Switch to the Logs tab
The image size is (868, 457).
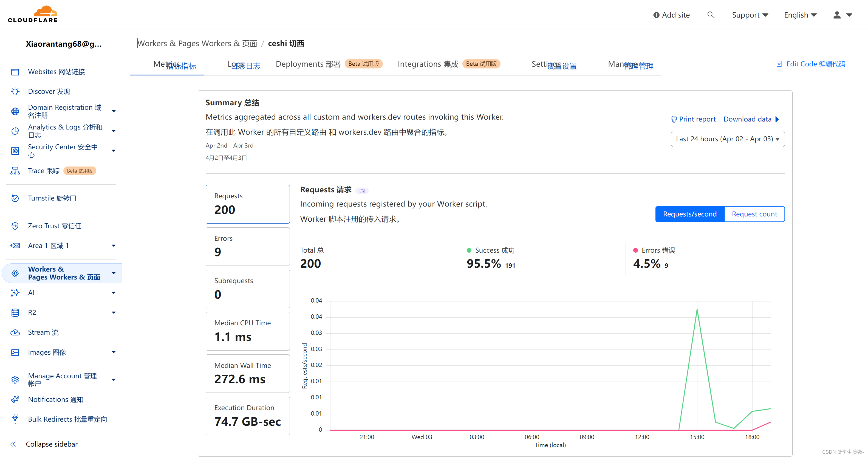click(244, 65)
